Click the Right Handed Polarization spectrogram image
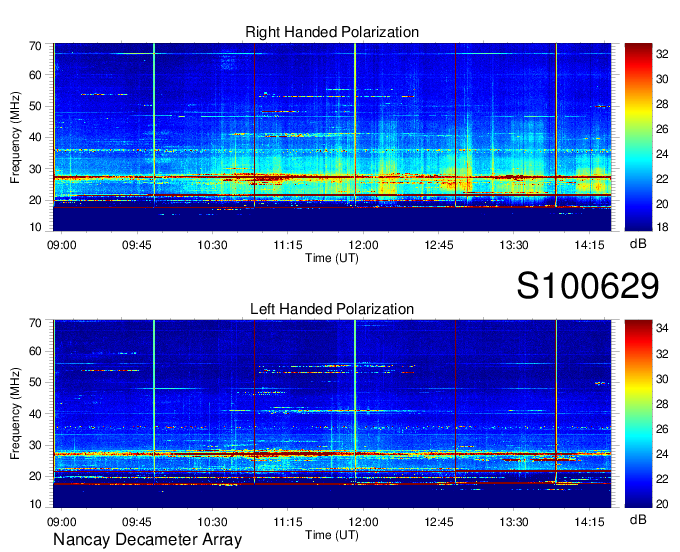The height and width of the screenshot is (552, 680). [332, 137]
